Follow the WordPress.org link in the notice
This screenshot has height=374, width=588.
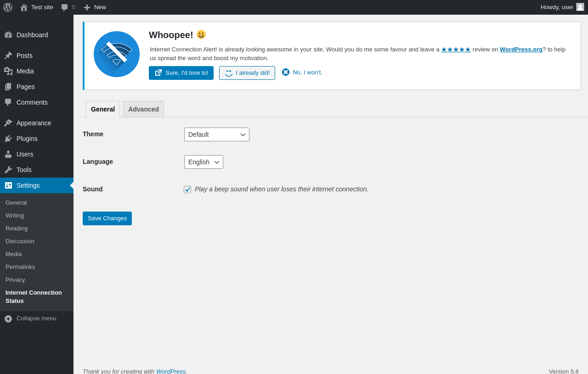tap(521, 49)
